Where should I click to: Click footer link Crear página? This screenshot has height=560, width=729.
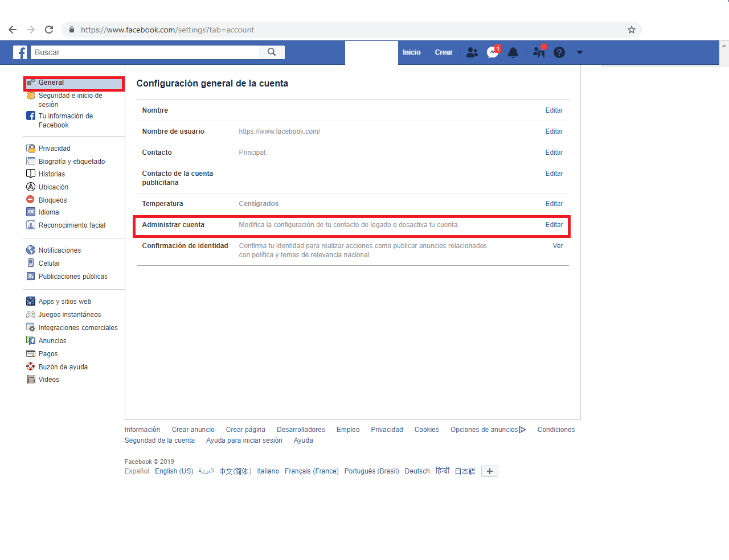coord(245,430)
